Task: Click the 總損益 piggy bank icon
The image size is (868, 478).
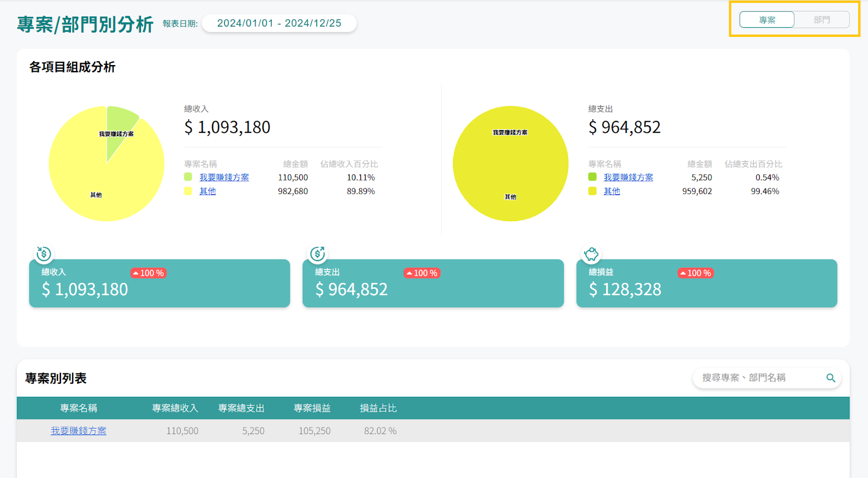Action: 591,254
